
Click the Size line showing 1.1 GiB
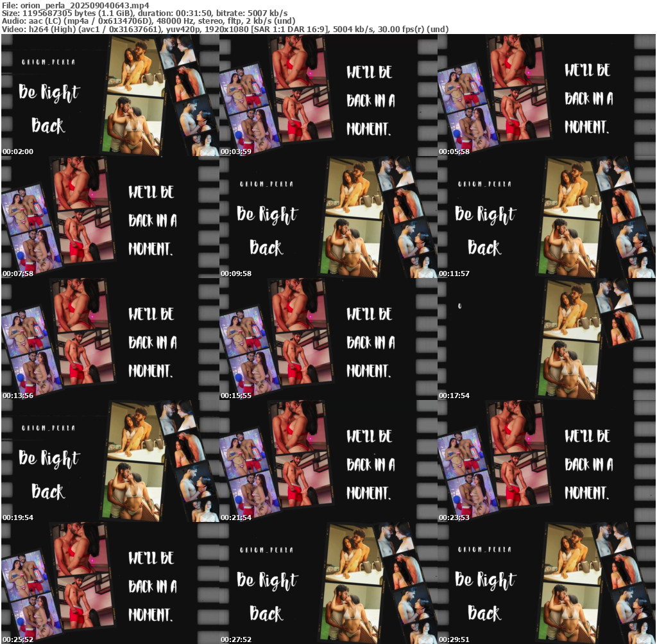point(144,13)
